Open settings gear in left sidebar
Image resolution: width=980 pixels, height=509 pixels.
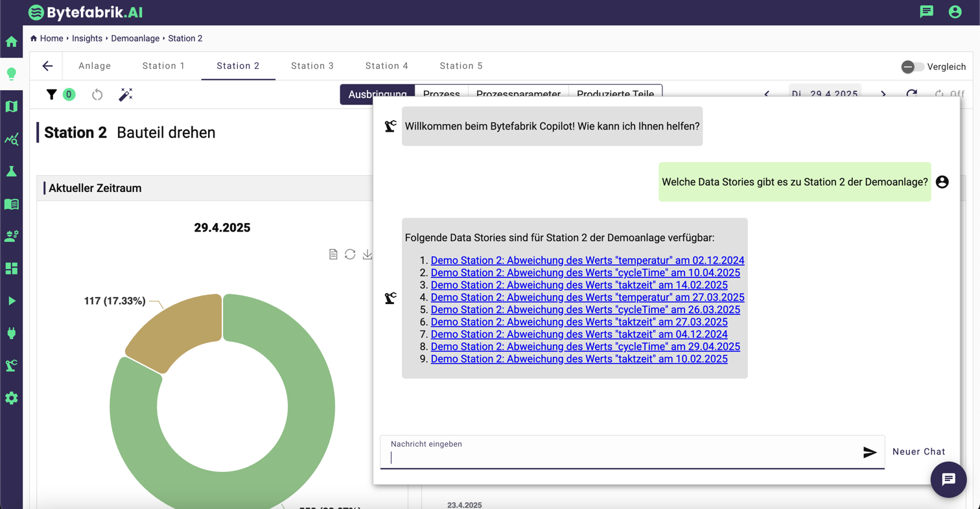11,398
